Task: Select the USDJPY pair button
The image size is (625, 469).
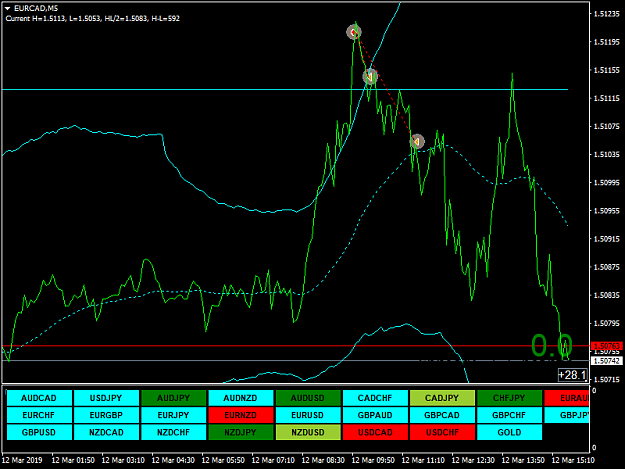Action: tap(106, 398)
